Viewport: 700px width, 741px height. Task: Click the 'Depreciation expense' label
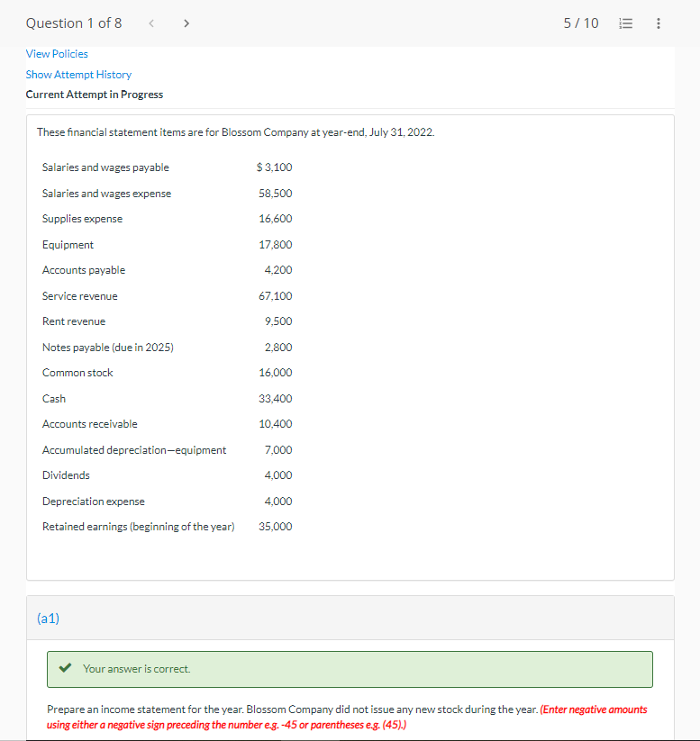(x=94, y=502)
